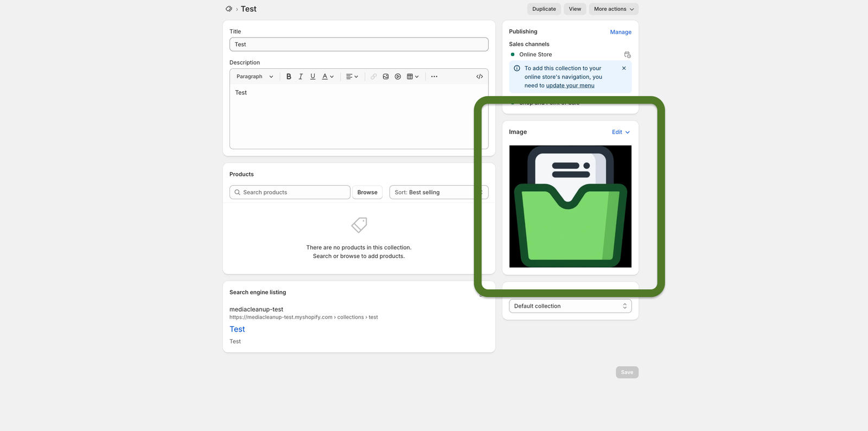This screenshot has width=868, height=431.
Task: Click the Save button
Action: click(x=627, y=372)
